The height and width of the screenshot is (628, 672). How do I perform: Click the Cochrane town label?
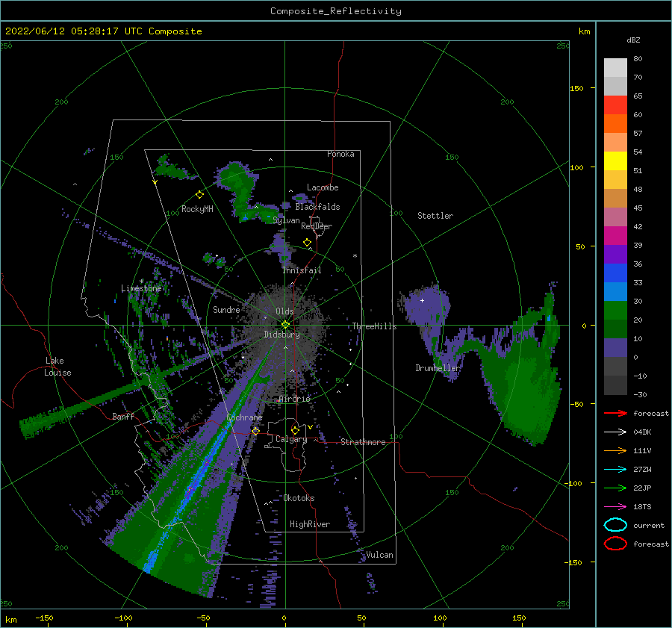point(244,417)
